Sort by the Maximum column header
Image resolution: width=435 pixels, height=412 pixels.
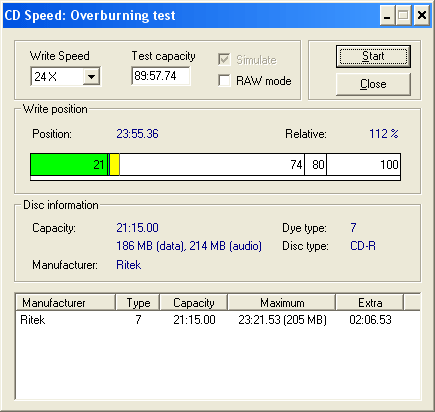click(282, 302)
